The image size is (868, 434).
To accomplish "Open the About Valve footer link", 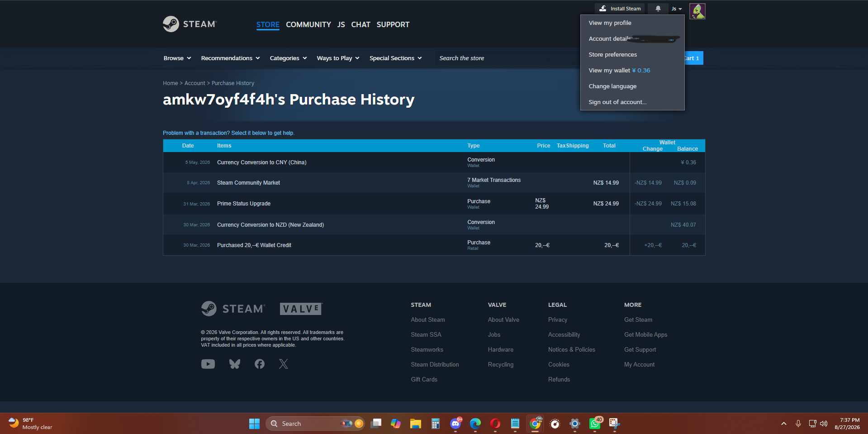I will (503, 320).
